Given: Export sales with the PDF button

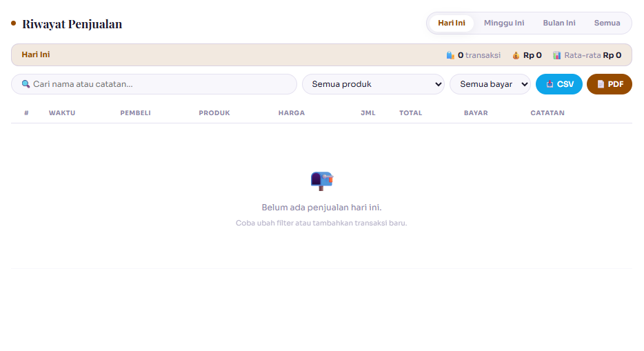Looking at the screenshot, I should (610, 84).
